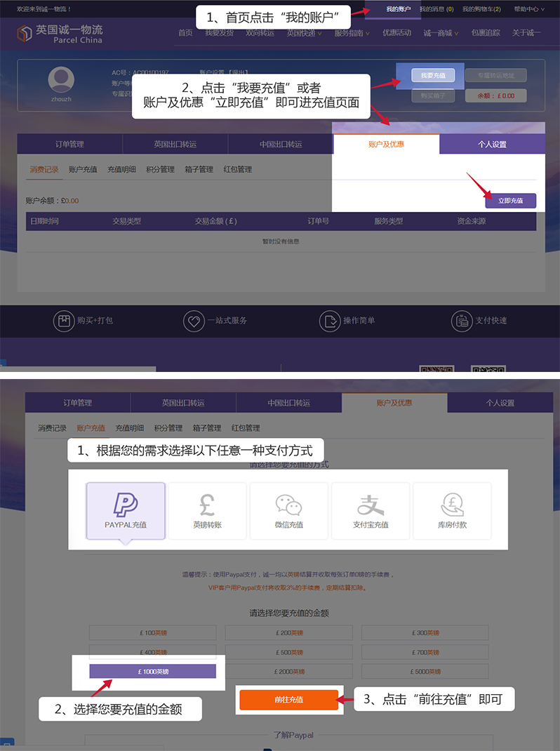
Task: Select the £1000 recharge amount option
Action: pos(152,672)
